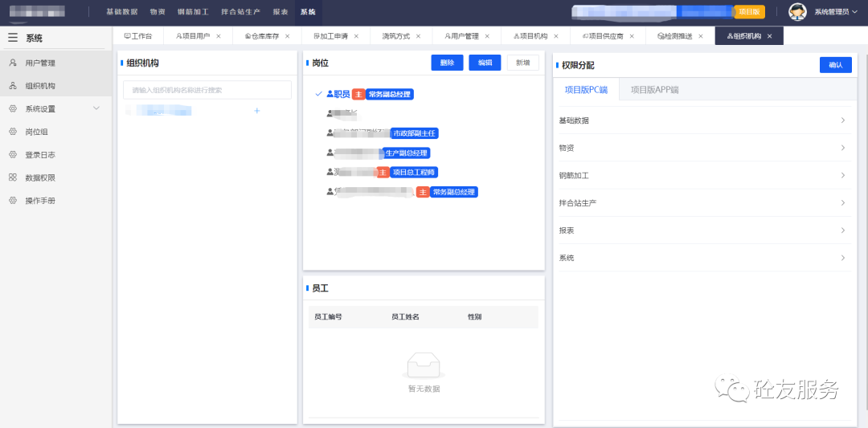
Task: Click the hamburger menu icon beside 系统
Action: click(13, 38)
